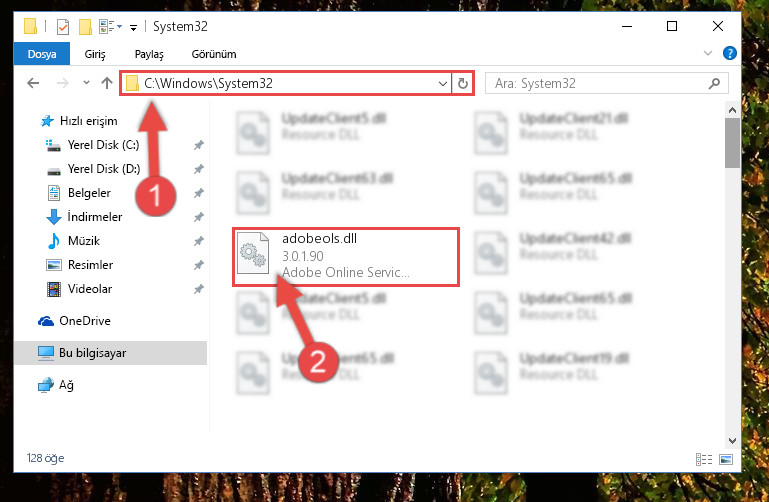Open the Dosya menu tab
Viewport: 769px width, 502px height.
(42, 54)
